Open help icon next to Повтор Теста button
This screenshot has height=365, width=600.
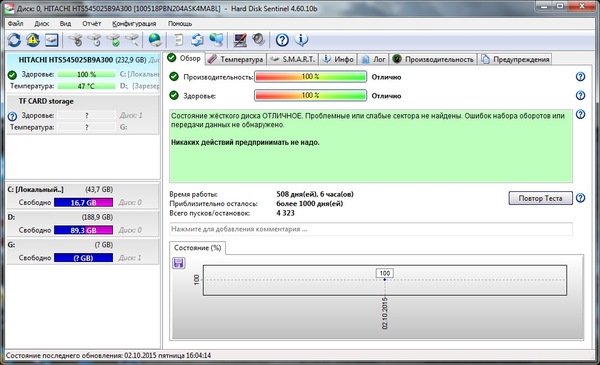(x=580, y=198)
